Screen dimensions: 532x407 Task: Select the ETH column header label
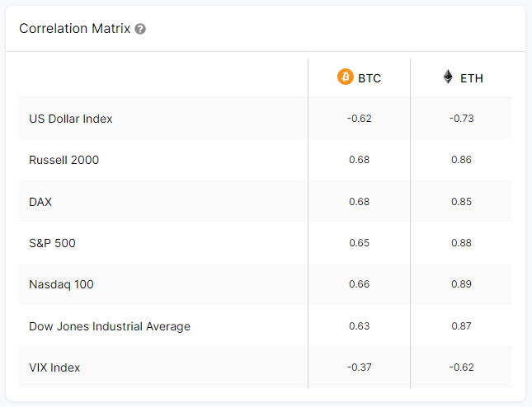[x=472, y=78]
